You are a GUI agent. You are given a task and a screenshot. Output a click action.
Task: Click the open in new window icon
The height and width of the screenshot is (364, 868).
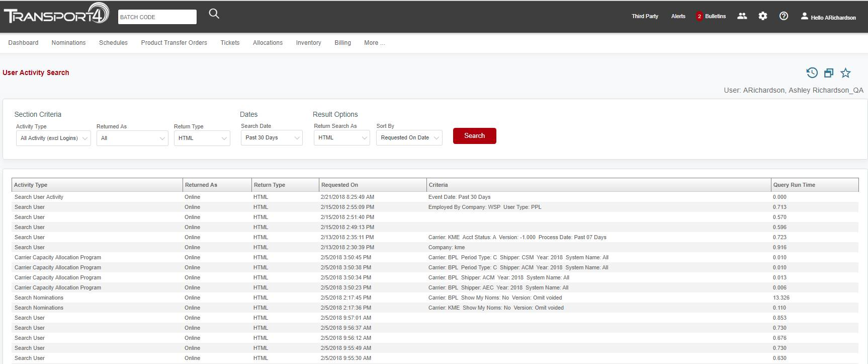tap(829, 73)
